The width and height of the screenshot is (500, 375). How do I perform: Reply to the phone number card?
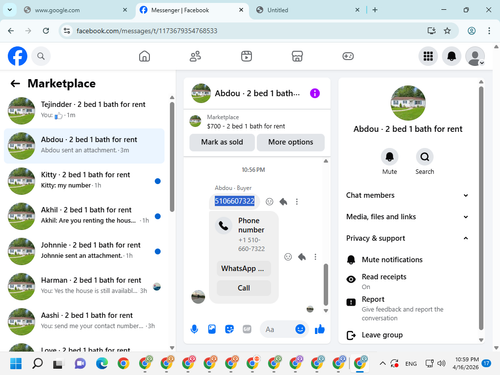click(302, 257)
